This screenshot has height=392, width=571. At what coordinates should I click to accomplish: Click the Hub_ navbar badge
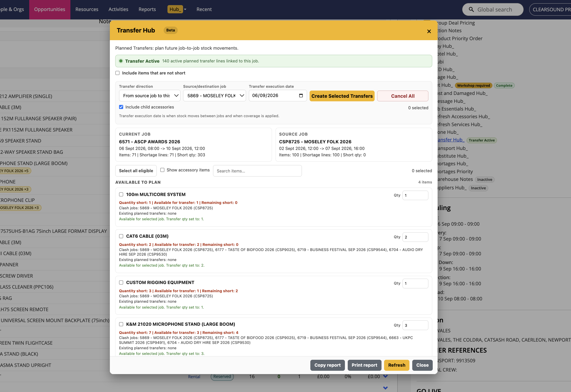pos(175,9)
